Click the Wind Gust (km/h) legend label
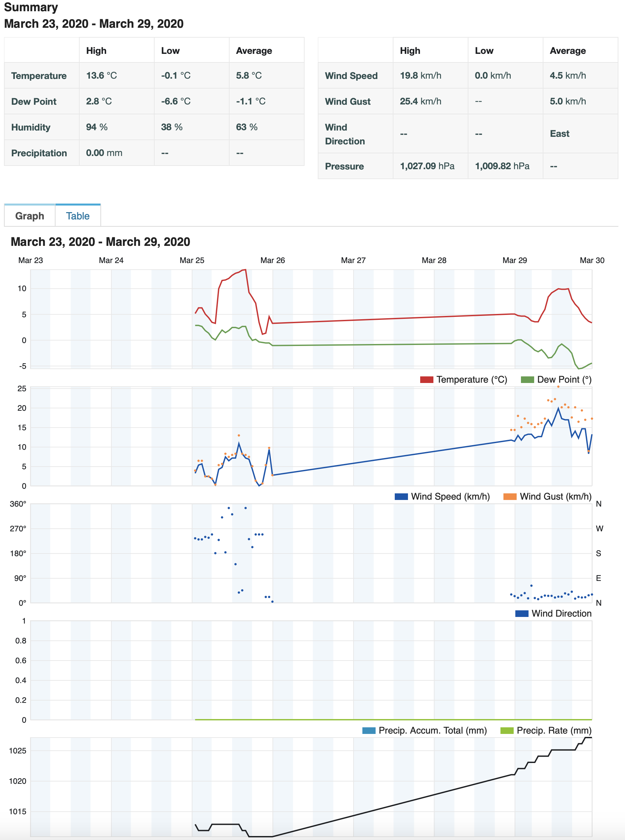 (555, 496)
